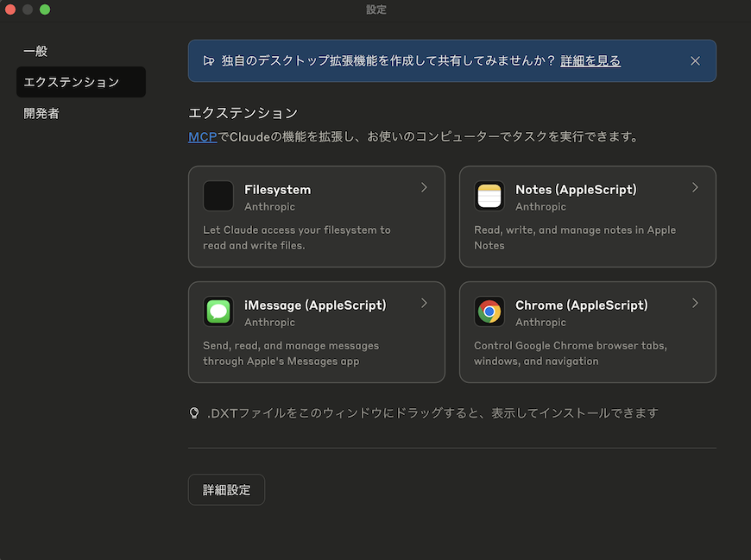Click the desktop extension banner icon
This screenshot has height=560, width=751.
pos(208,60)
